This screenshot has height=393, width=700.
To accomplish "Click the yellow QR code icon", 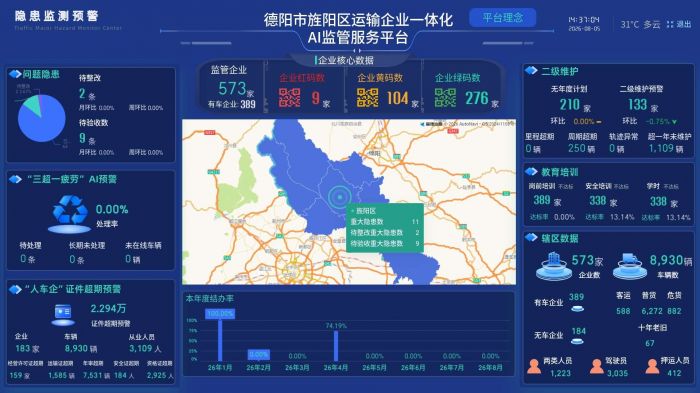I will [x=367, y=98].
